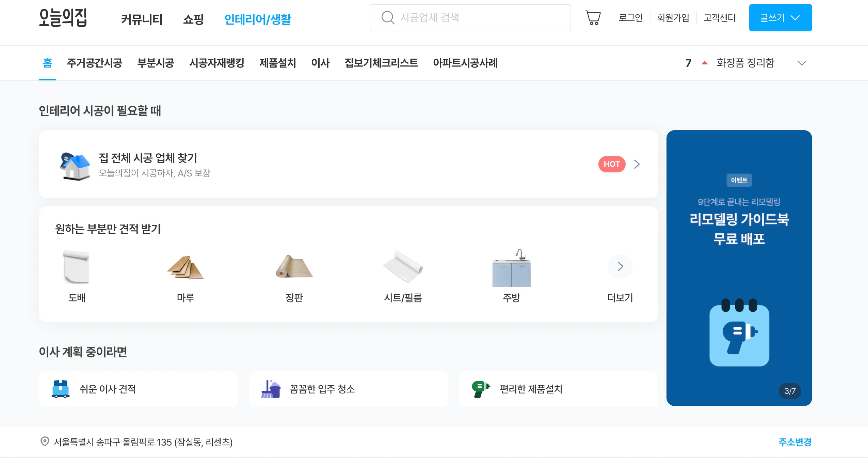This screenshot has height=466, width=868.
Task: Select the 시트/필름 sheet icon
Action: 403,267
